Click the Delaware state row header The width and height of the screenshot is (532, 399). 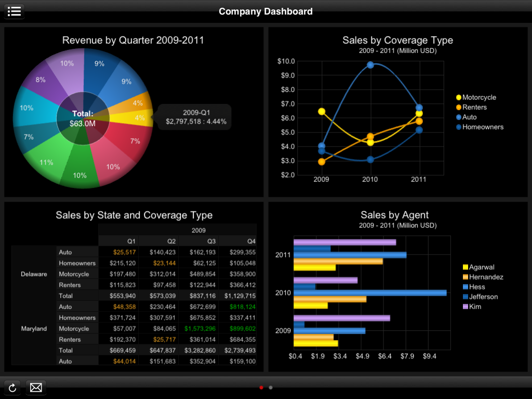pos(34,274)
